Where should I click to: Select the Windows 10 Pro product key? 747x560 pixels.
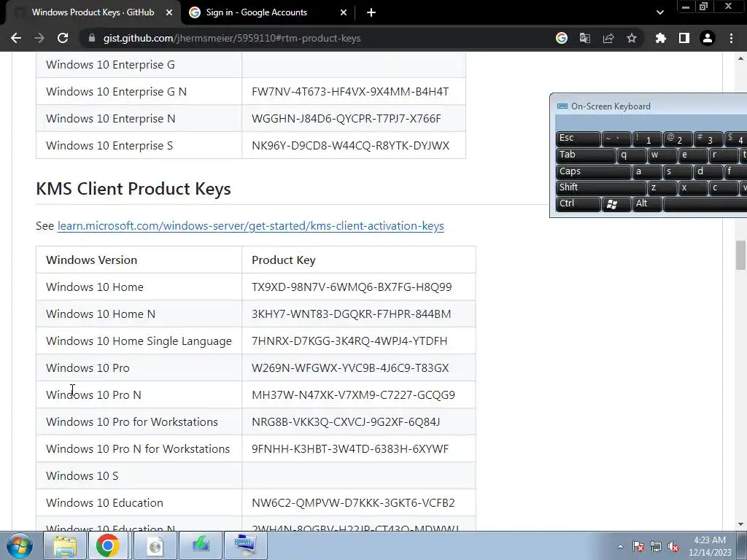(350, 367)
